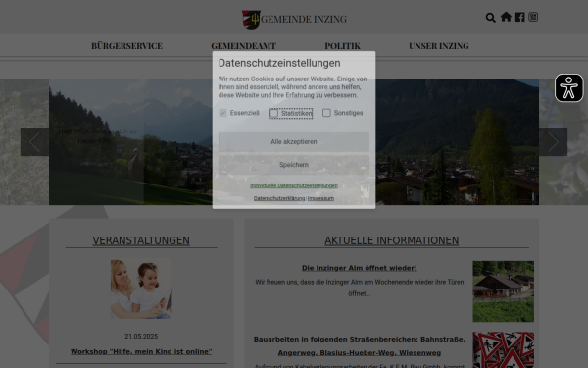Save cookie choices with Speichern
Viewport: 588px width, 368px height.
pos(294,165)
